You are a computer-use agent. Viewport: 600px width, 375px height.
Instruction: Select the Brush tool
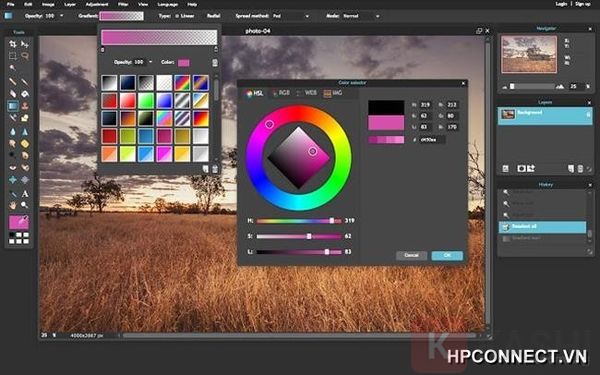click(x=25, y=82)
